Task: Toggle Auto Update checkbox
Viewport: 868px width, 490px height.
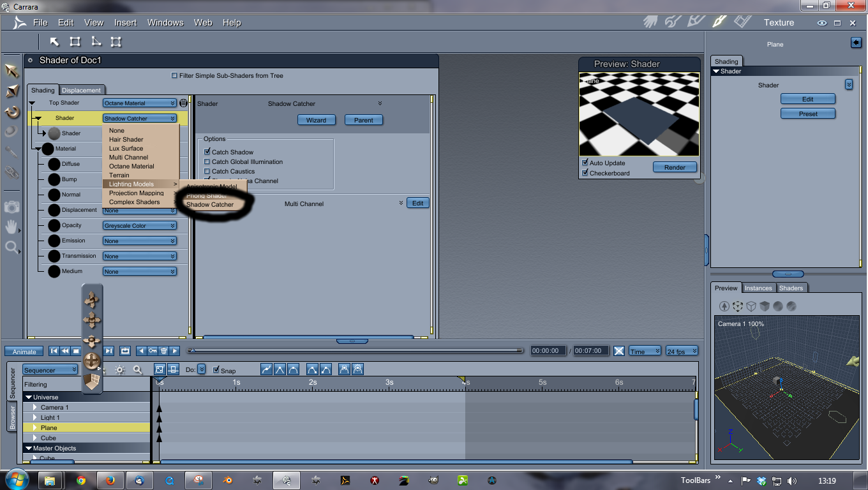Action: [585, 163]
